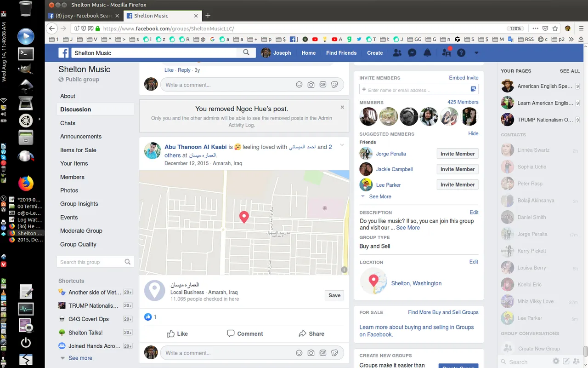Click the Firefox URL address bar

click(294, 29)
